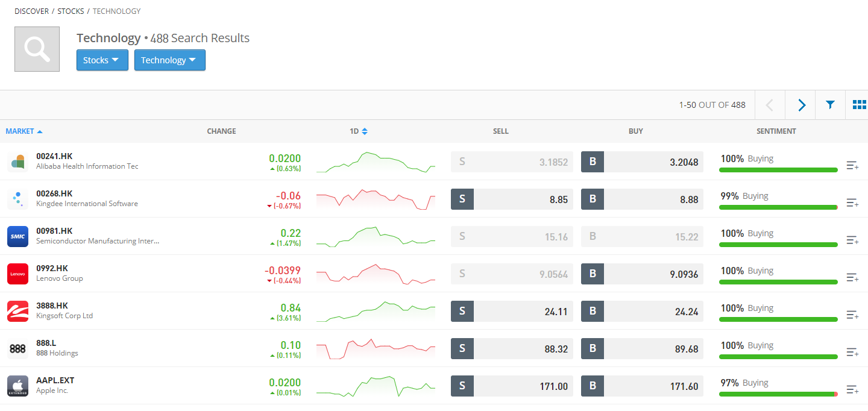Screen dimensions: 868x411
Task: Add Apple Inc. to watchlist
Action: pos(852,389)
